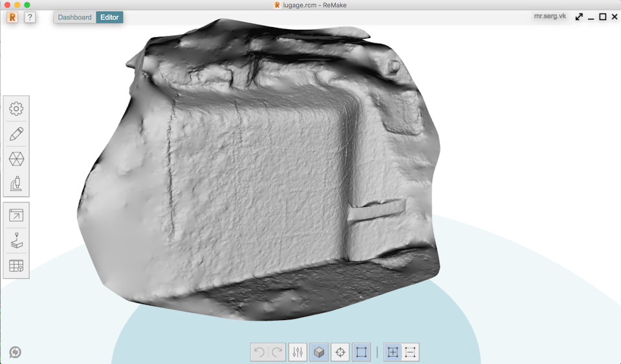Open the gear settings tool
The height and width of the screenshot is (364, 621).
coord(16,109)
